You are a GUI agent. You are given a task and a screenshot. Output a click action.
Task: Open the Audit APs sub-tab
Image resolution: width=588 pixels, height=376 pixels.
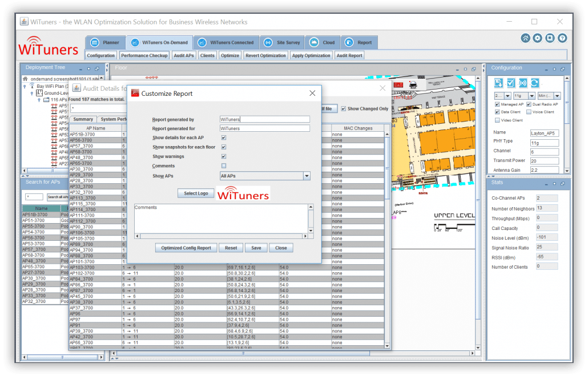tap(184, 55)
